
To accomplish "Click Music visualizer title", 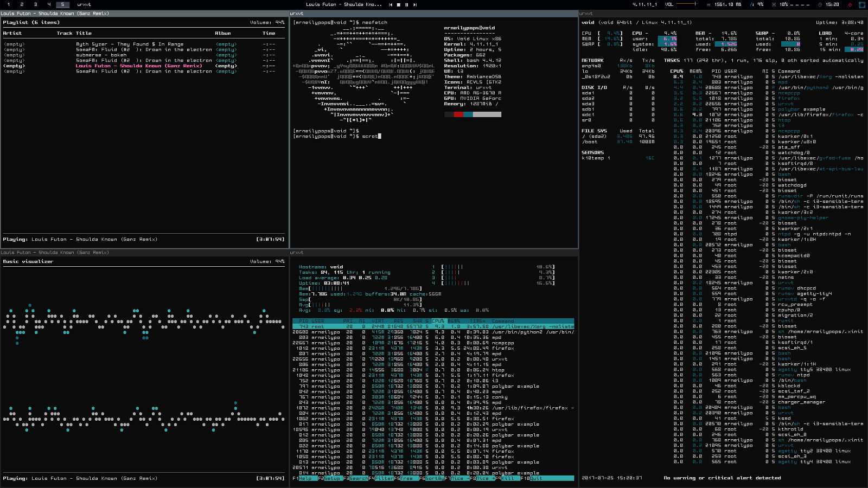I will tap(28, 261).
